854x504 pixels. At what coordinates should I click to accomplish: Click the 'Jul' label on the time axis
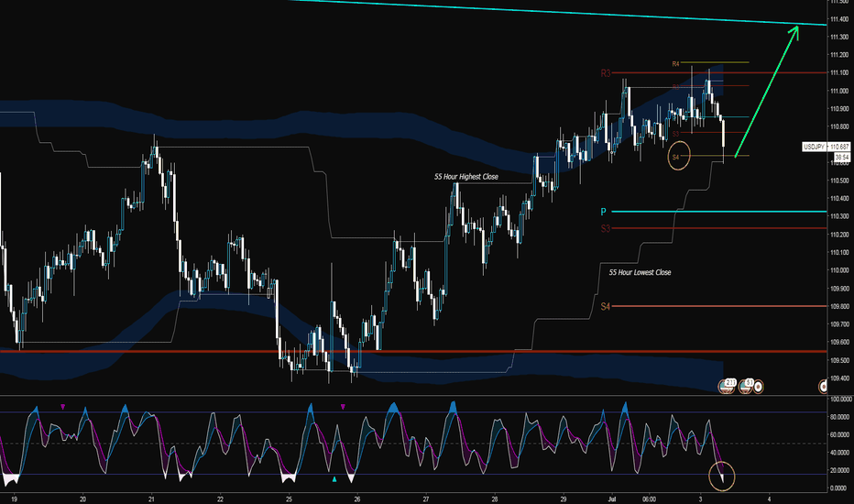[x=611, y=499]
